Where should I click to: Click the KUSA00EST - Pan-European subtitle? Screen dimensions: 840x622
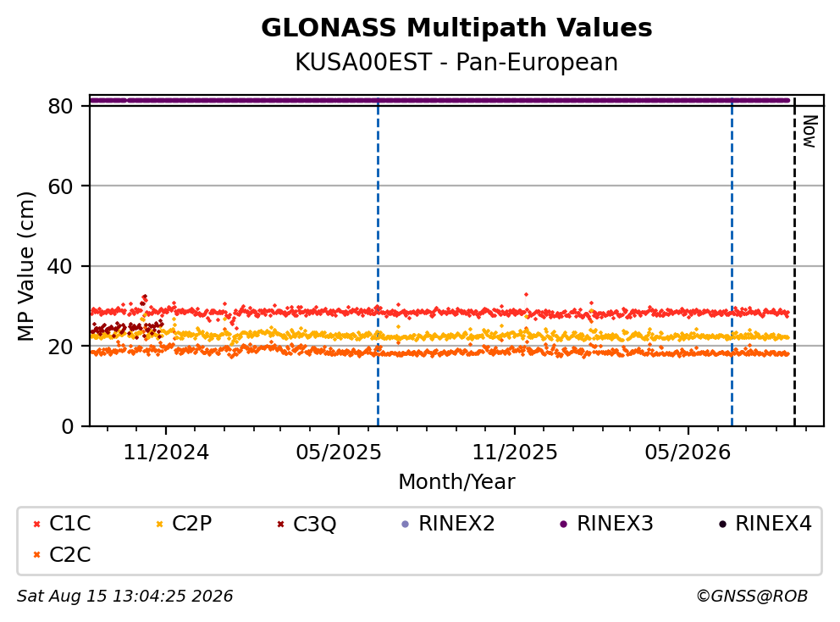click(x=456, y=62)
